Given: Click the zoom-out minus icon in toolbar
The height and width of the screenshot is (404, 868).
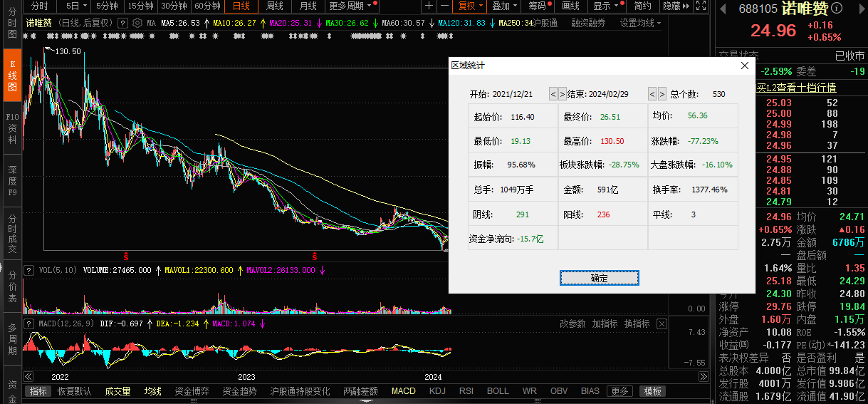Looking at the screenshot, I should 445,6.
